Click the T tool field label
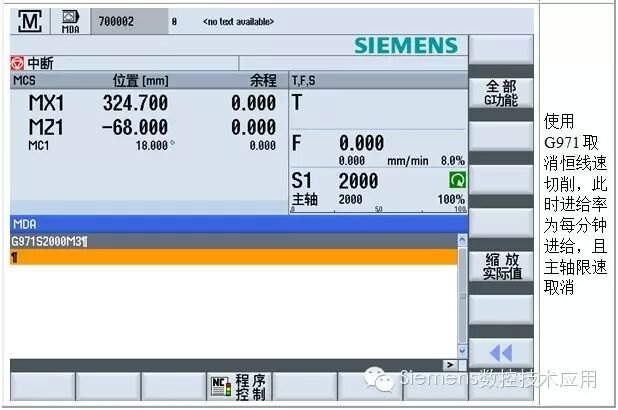This screenshot has width=618, height=410. 297,102
